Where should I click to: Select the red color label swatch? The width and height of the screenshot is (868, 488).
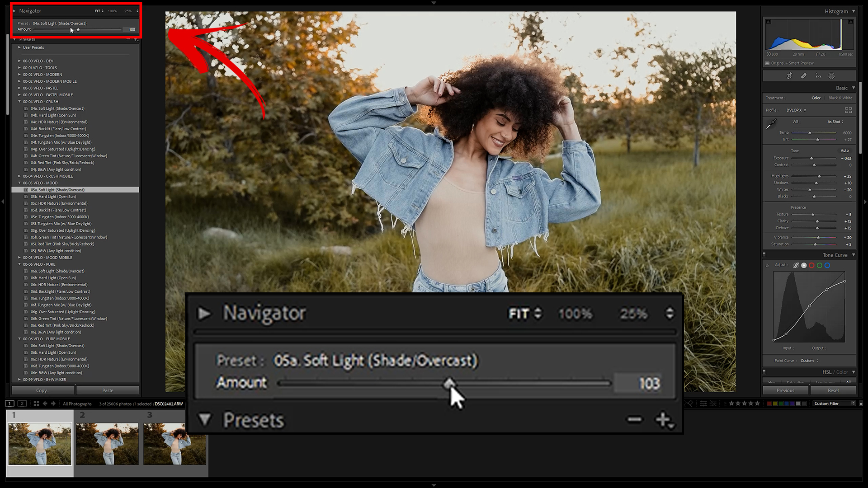769,403
